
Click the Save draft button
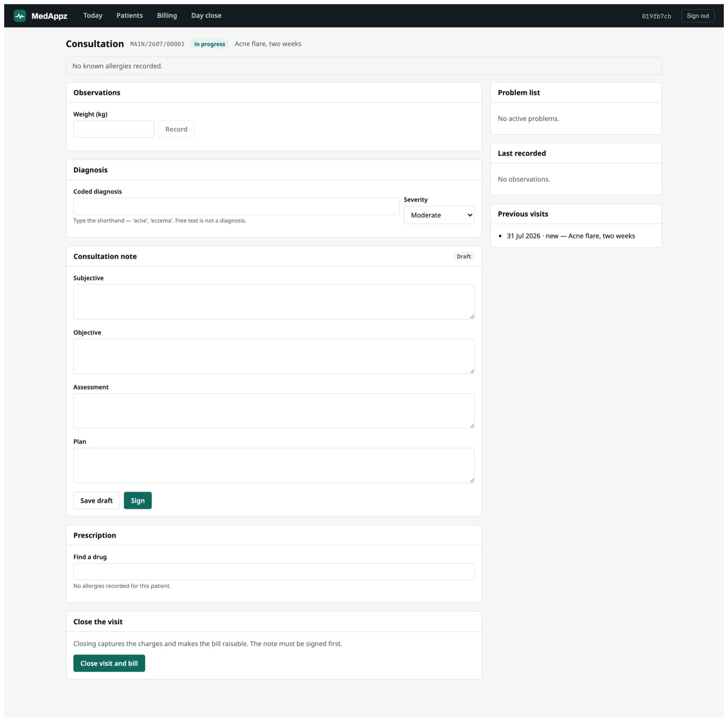point(97,500)
